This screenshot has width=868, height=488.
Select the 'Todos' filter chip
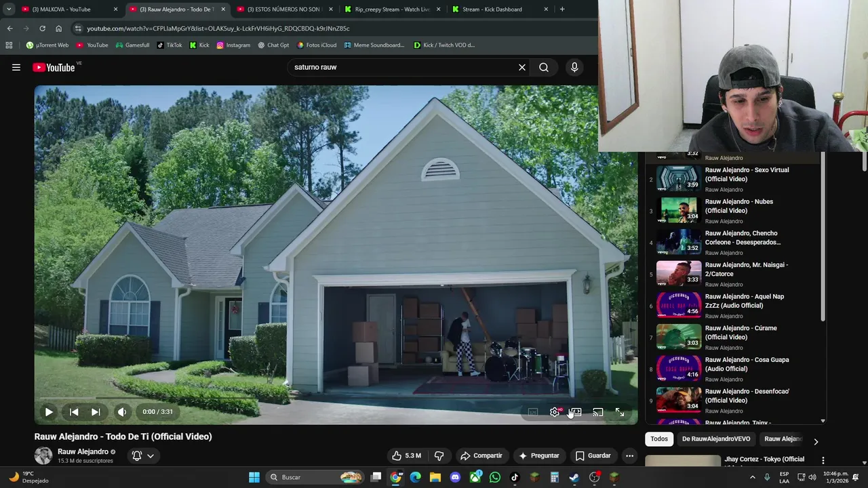click(x=659, y=439)
